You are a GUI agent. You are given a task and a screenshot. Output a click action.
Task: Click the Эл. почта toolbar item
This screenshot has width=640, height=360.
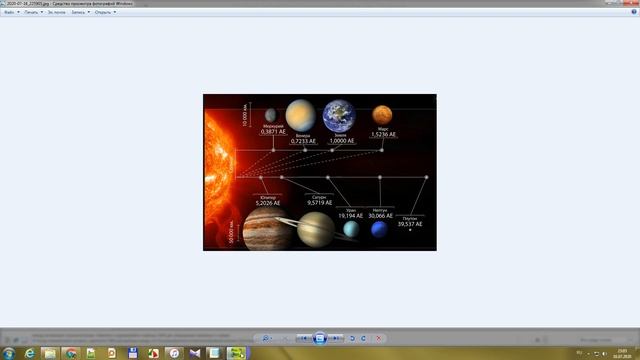(x=56, y=12)
